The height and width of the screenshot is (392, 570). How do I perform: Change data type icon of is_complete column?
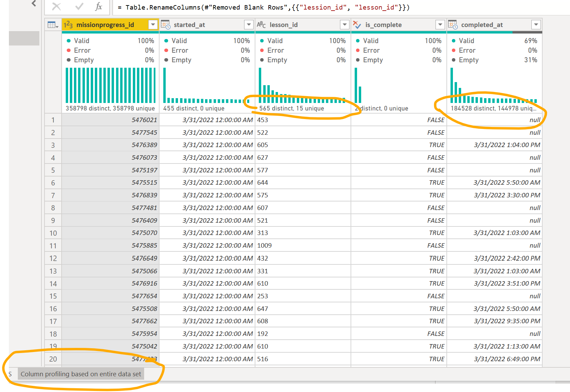tap(357, 25)
